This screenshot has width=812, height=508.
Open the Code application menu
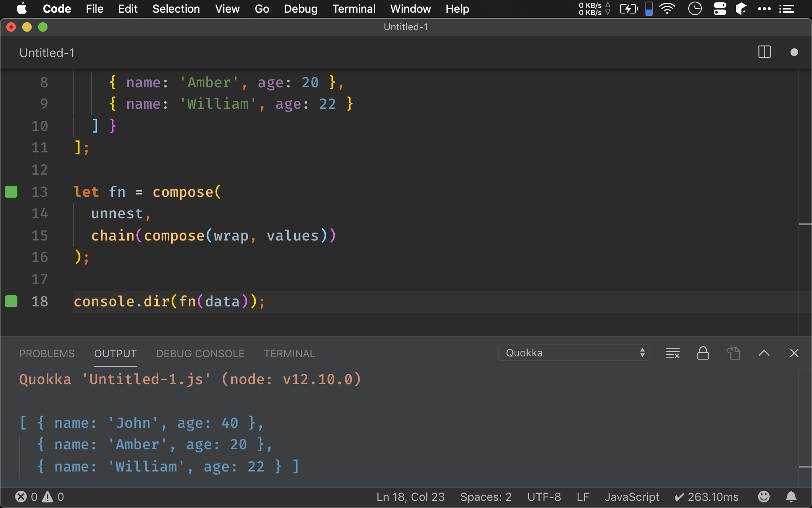57,9
